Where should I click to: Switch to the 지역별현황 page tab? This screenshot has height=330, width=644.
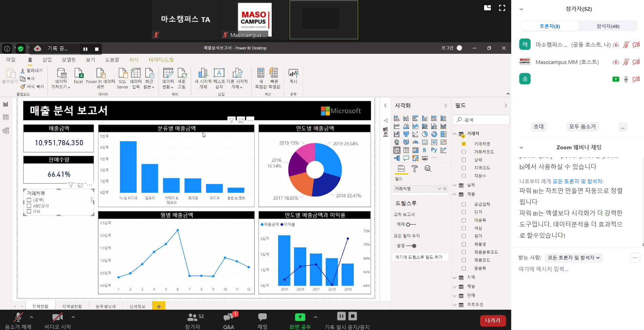point(72,306)
